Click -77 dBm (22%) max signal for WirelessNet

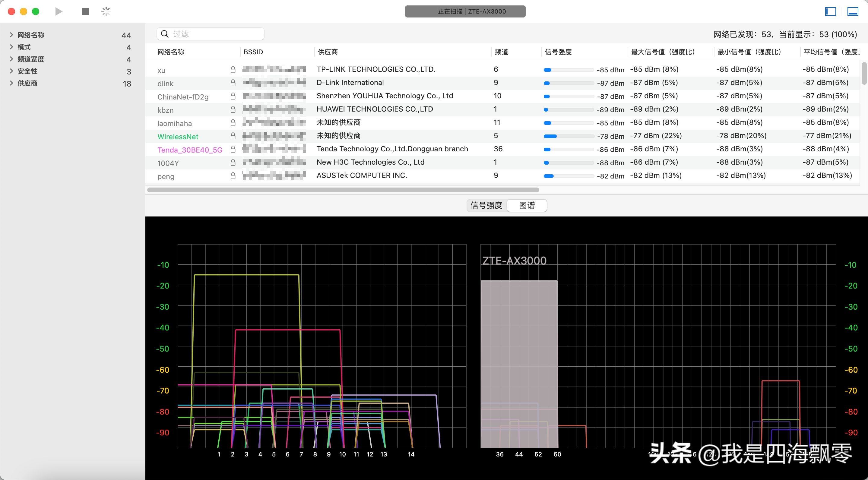coord(656,135)
